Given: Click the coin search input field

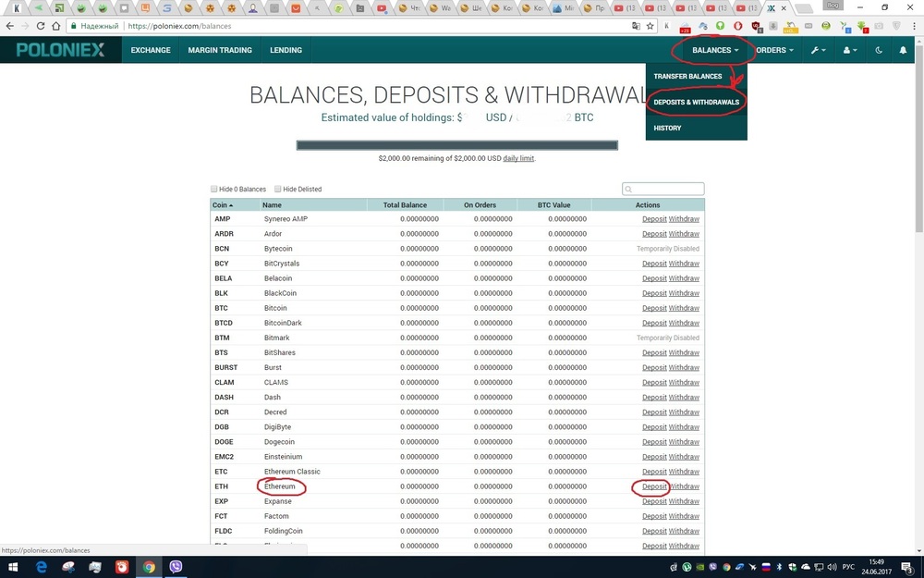Looking at the screenshot, I should point(663,189).
